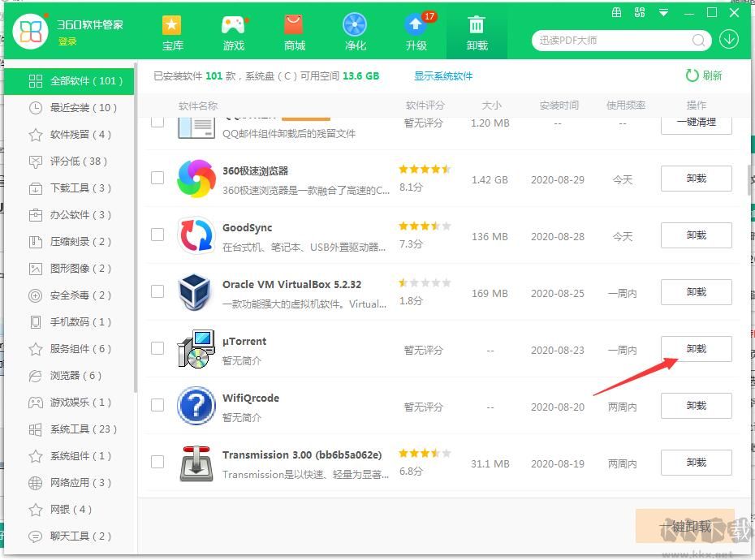Click 卸载 button for WifiQrcode
Image resolution: width=755 pixels, height=560 pixels.
[697, 406]
